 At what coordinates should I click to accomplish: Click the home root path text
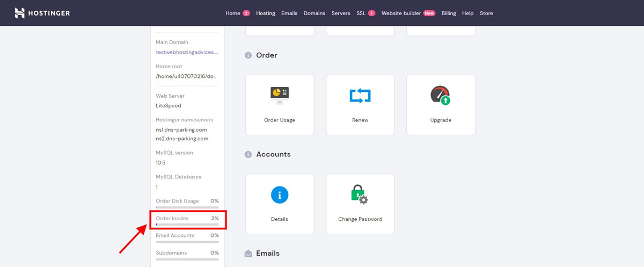click(187, 76)
